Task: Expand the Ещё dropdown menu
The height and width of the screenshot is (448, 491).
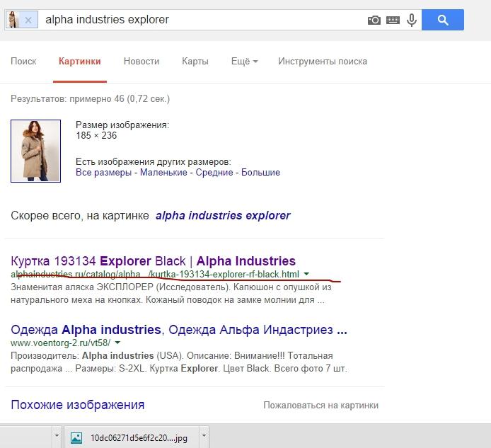Action: pyautogui.click(x=244, y=61)
